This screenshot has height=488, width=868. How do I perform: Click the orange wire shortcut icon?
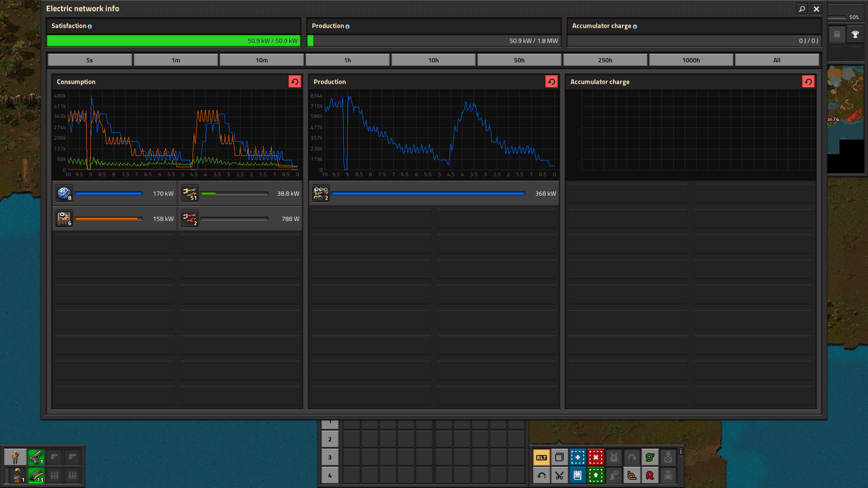pyautogui.click(x=632, y=475)
